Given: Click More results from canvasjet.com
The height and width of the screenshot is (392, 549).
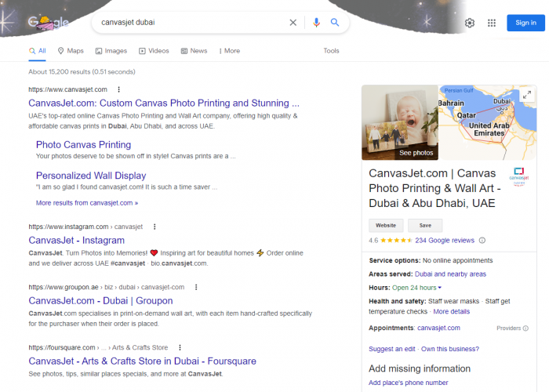Looking at the screenshot, I should [x=87, y=203].
